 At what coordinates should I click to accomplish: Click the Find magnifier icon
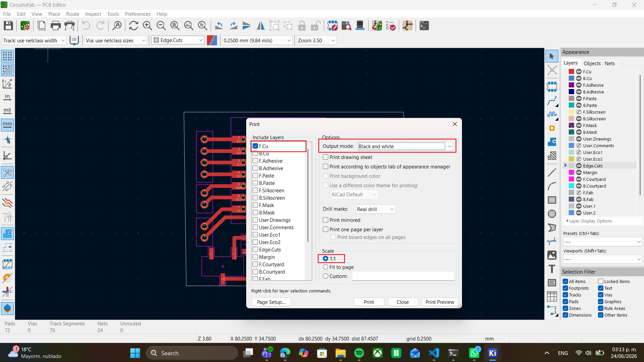[x=117, y=26]
